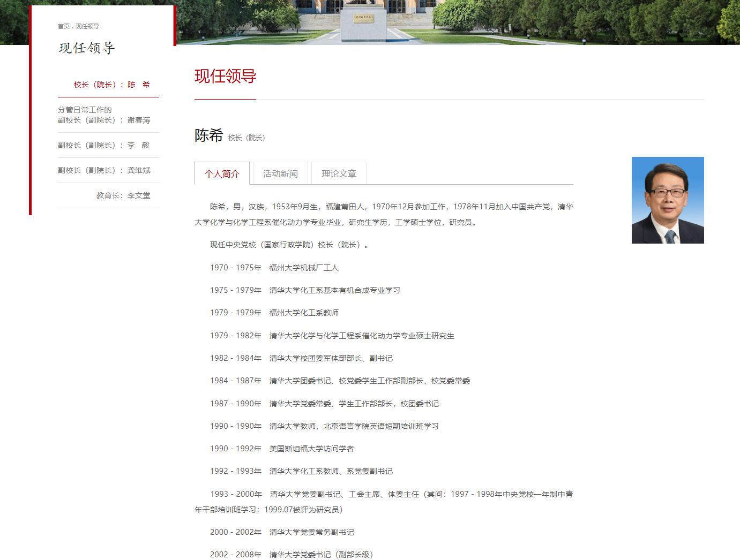Click the 现任领导 breadcrumb text
740x560 pixels.
(87, 26)
